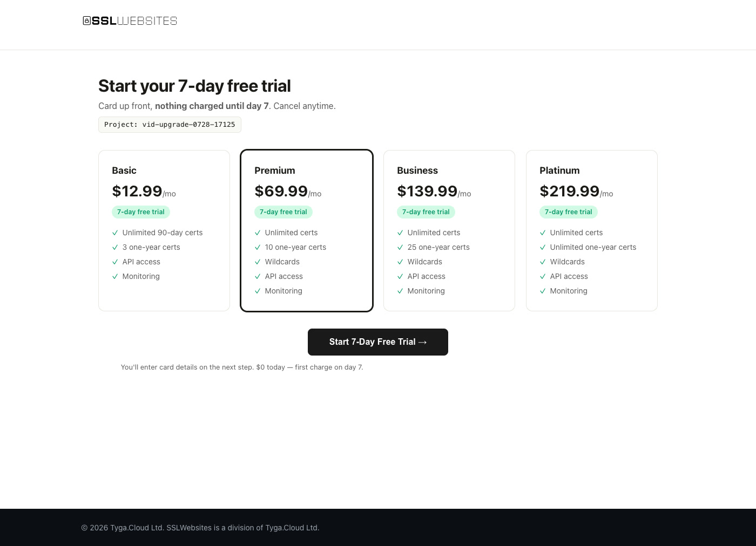Click the checkmark next to 3 one-year certs

[115, 248]
